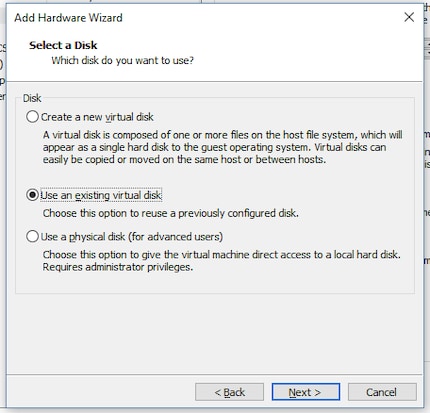Select the Create a new virtual disk option

point(32,117)
